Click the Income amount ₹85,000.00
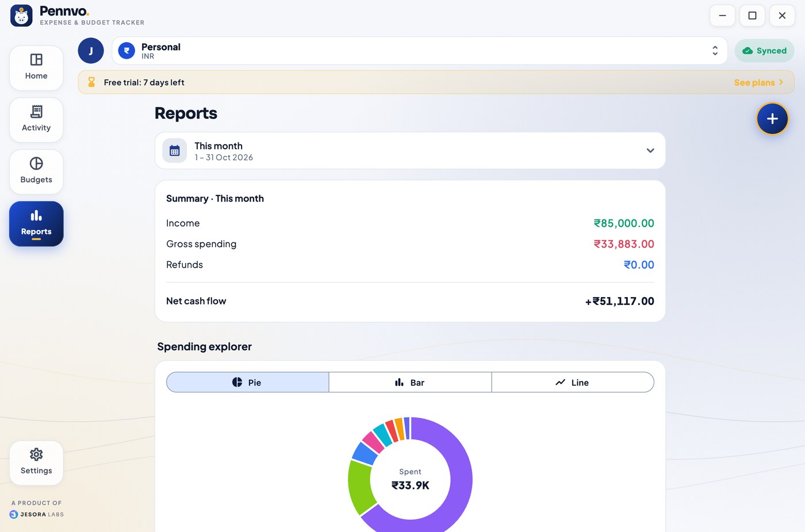Viewport: 805px width, 532px height. pyautogui.click(x=624, y=223)
